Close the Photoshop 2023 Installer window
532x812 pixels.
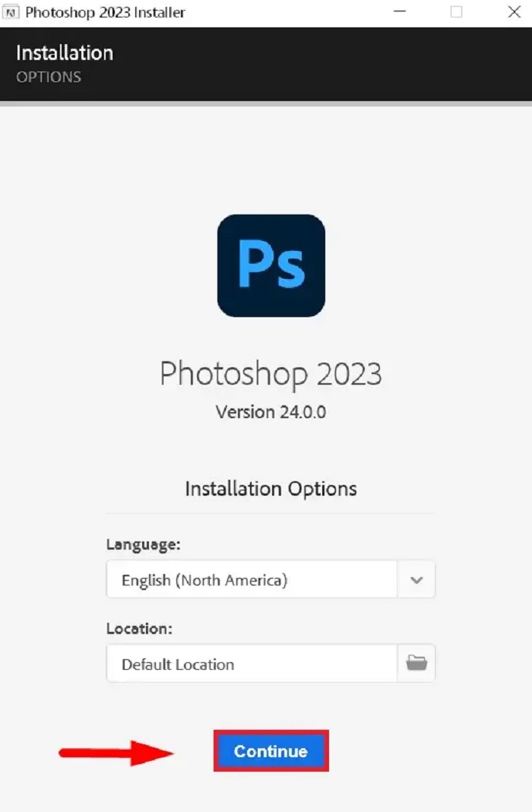(x=514, y=12)
